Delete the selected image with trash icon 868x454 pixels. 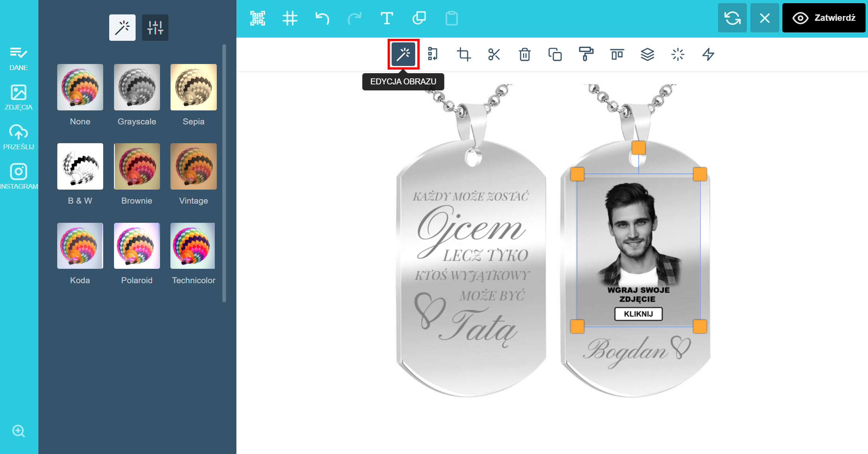tap(524, 54)
